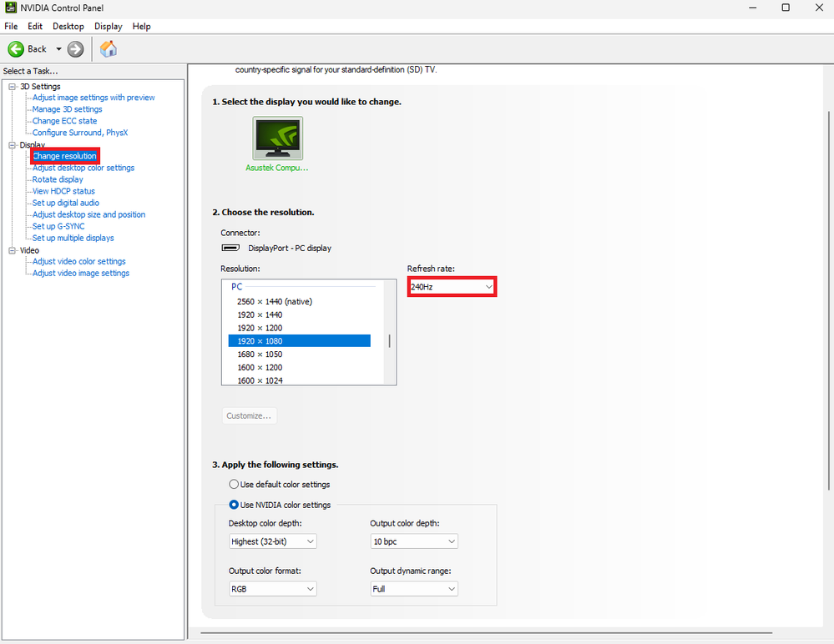Click the Back label in the toolbar
834x644 pixels.
click(38, 49)
